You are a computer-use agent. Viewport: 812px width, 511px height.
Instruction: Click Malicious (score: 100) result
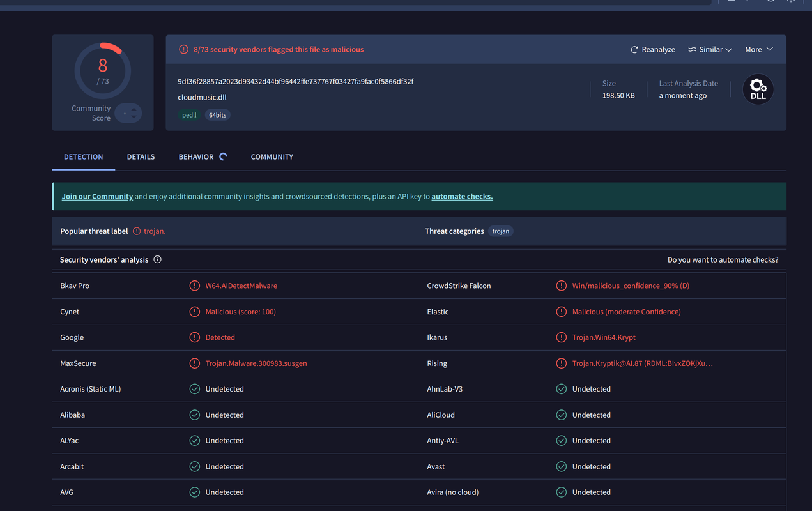241,312
